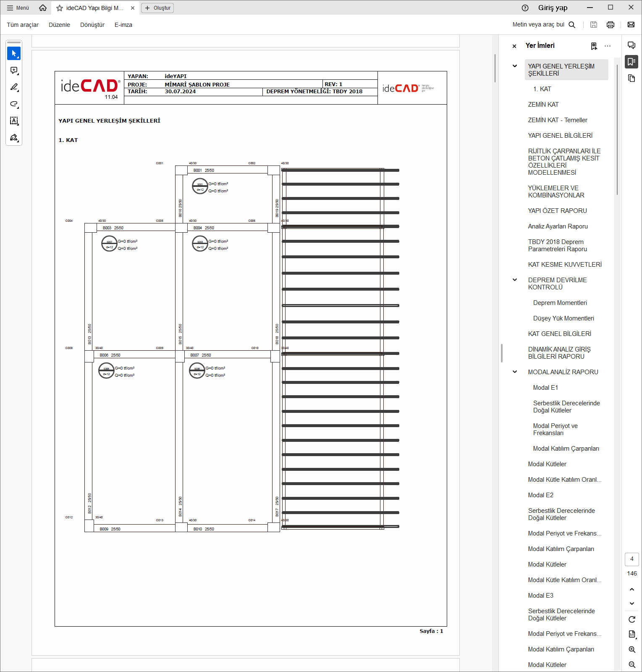
Task: Collapse the MODAL ANALİZ RAPORU bookmark
Action: (x=515, y=372)
